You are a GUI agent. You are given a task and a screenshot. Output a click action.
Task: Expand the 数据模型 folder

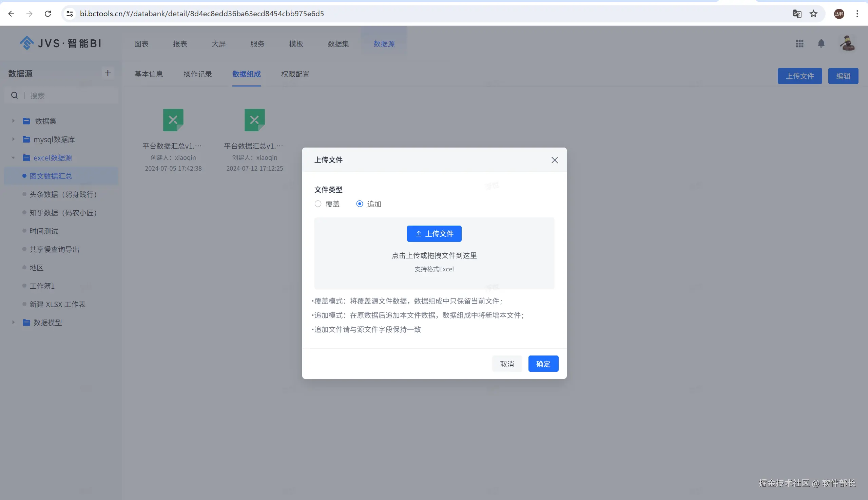[13, 323]
